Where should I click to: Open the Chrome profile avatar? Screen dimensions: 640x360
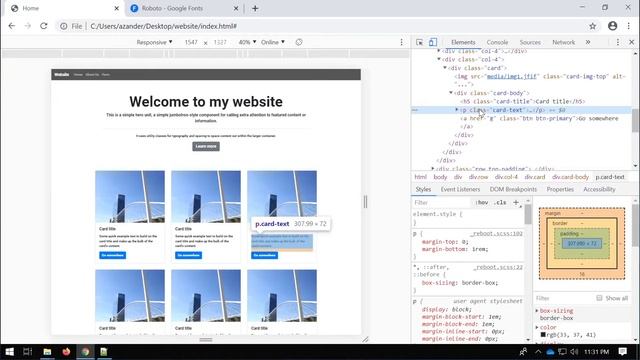click(612, 26)
